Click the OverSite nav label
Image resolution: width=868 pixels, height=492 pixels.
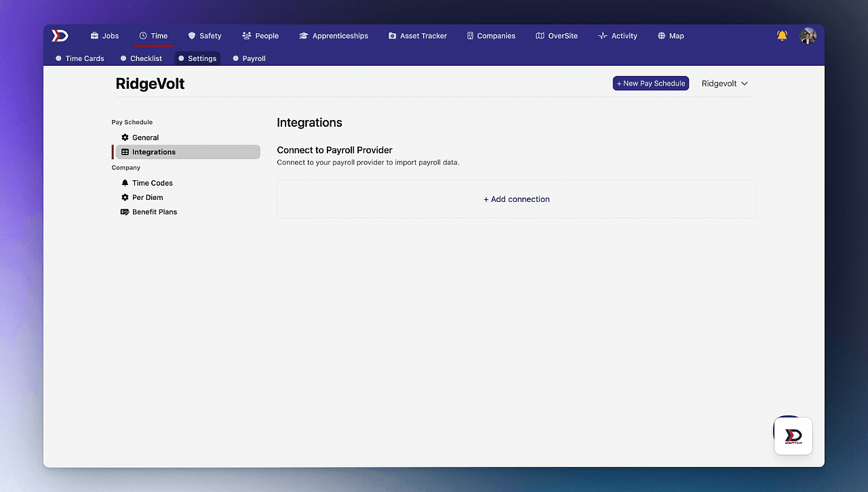pos(563,36)
